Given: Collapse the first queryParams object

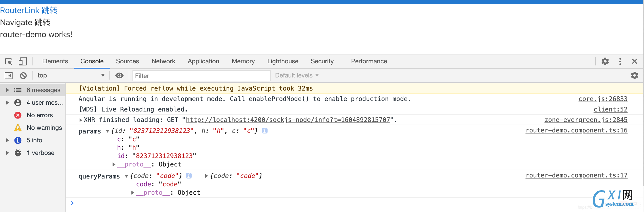Looking at the screenshot, I should [126, 176].
